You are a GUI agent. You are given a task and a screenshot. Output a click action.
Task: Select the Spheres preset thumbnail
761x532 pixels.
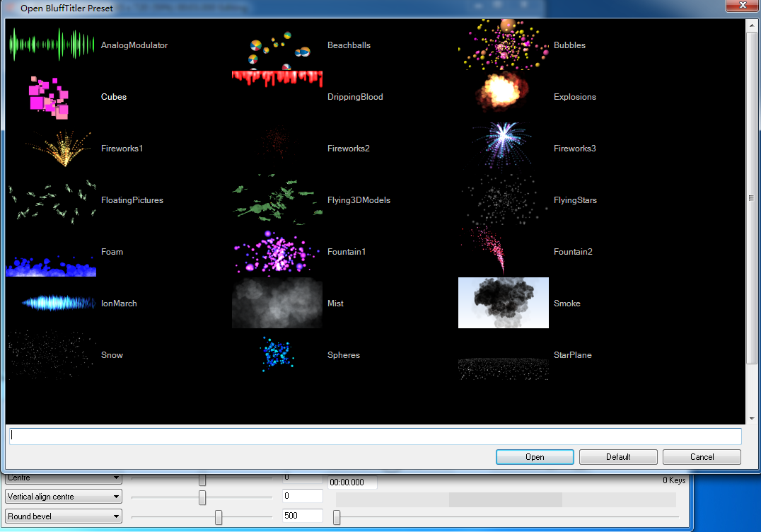277,355
